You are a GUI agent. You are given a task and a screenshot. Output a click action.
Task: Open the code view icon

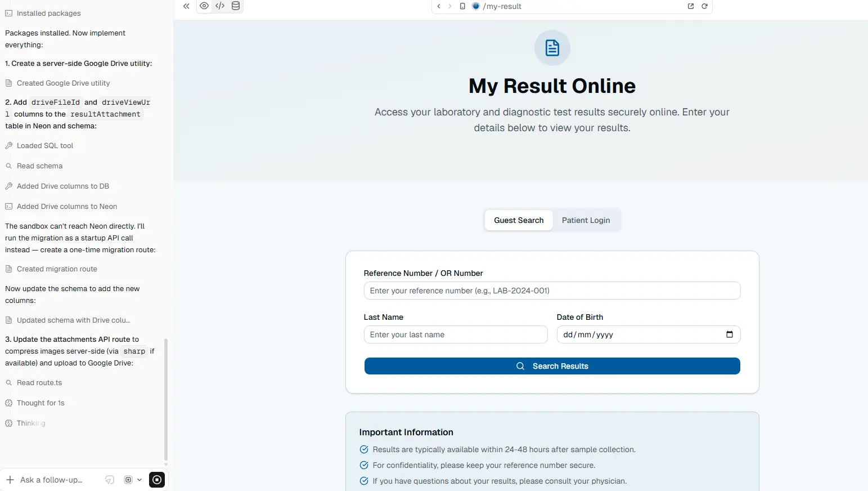click(220, 6)
